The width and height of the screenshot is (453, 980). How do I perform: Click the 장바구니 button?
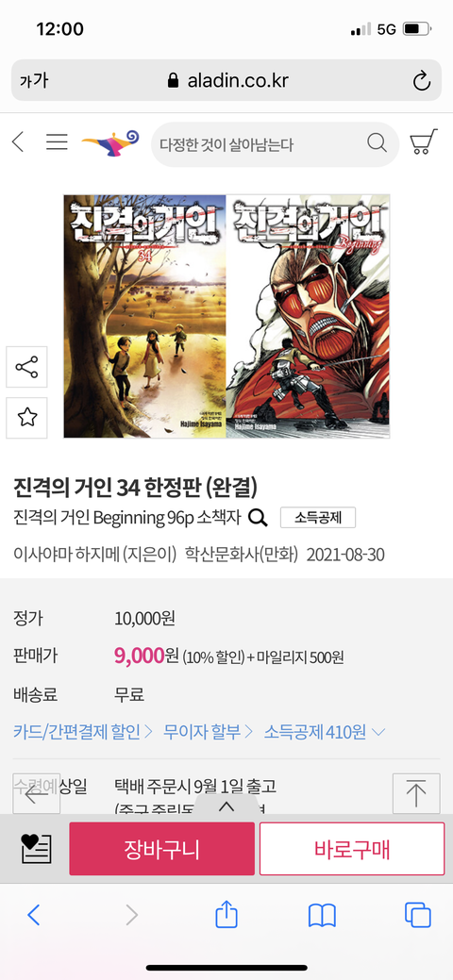162,849
